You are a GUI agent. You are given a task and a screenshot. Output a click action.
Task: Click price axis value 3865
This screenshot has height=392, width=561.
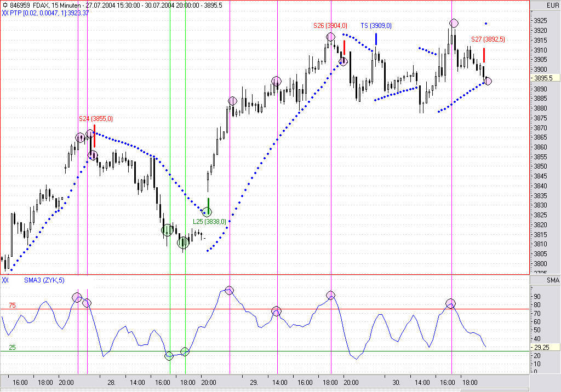click(540, 137)
